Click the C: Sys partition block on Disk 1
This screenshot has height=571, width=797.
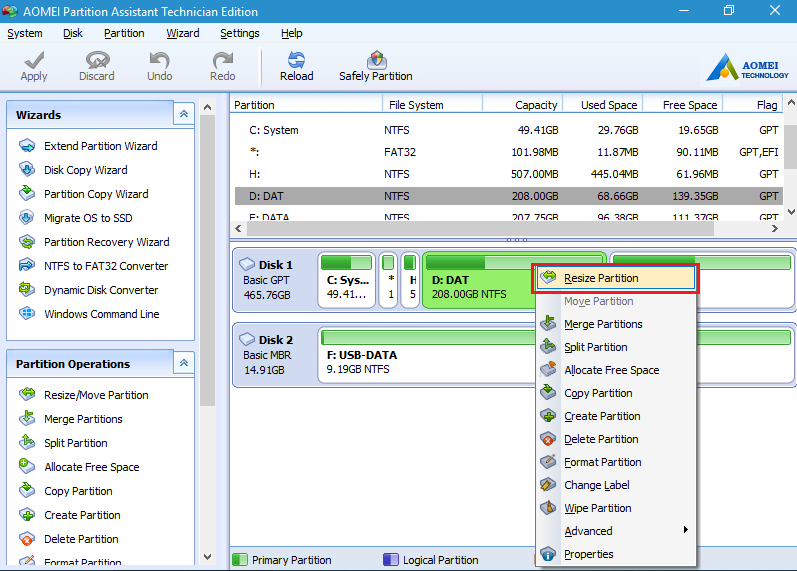[347, 280]
